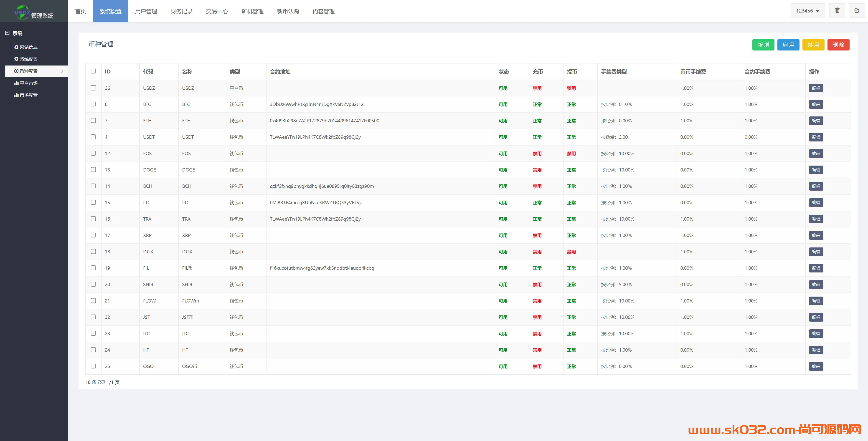868x441 pixels.
Task: Click 编辑 for the LTC row
Action: pos(816,203)
